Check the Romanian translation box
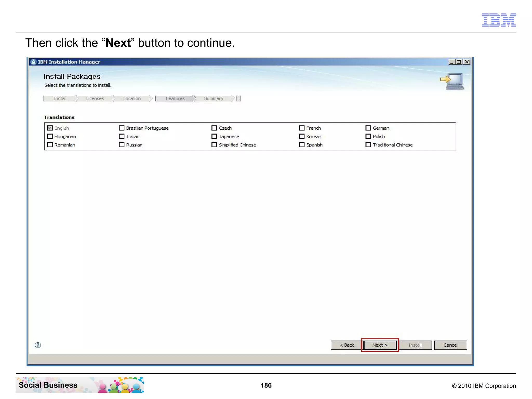Screen dimensions: 532x399 pos(50,145)
